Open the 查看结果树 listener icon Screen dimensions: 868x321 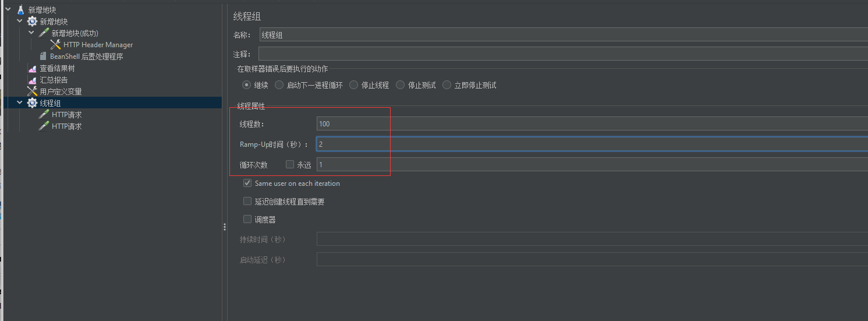(x=32, y=68)
